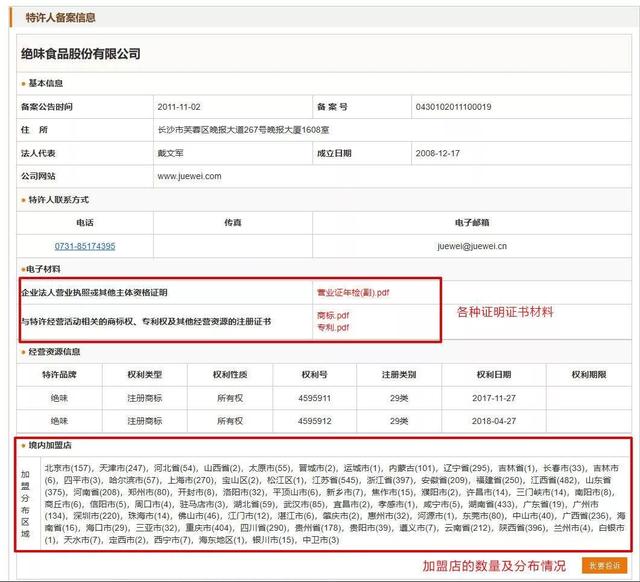Viewport: 640px width, 582px height.
Task: Click the 基本信息 section header
Action: tap(45, 83)
